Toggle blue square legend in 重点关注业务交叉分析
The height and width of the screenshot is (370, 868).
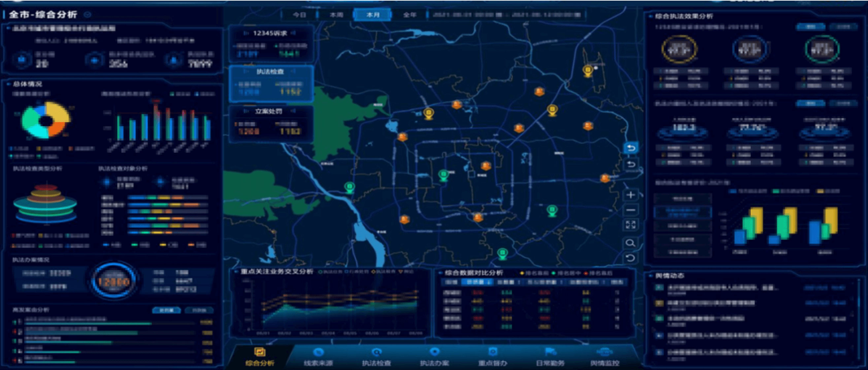coord(357,272)
